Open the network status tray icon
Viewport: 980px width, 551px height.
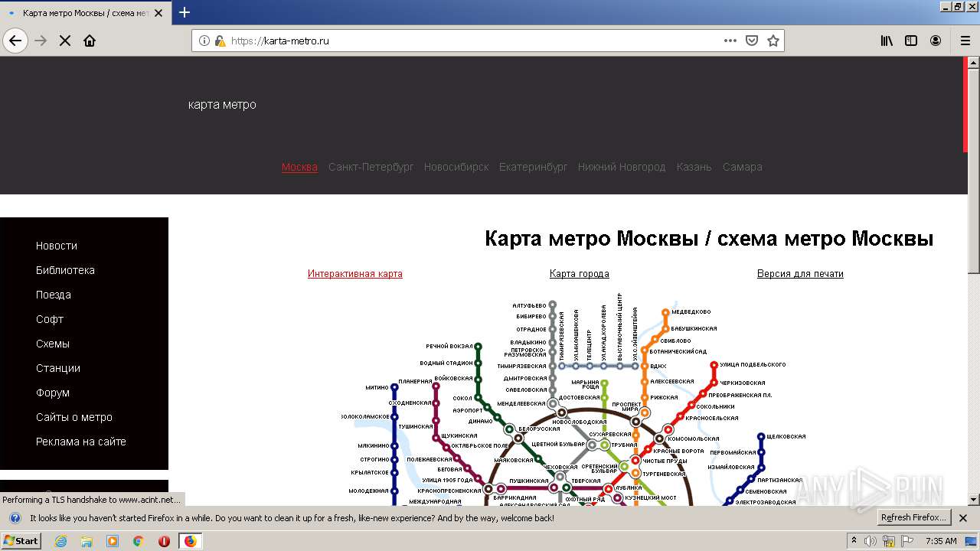point(889,541)
